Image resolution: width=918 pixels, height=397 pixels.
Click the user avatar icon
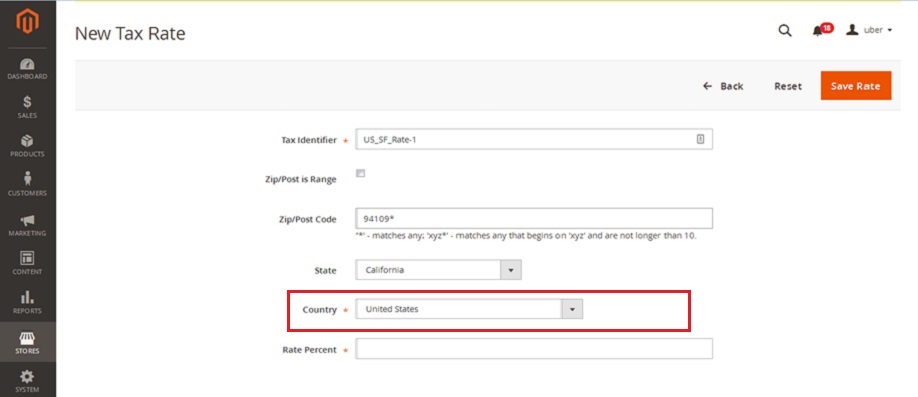[x=852, y=29]
